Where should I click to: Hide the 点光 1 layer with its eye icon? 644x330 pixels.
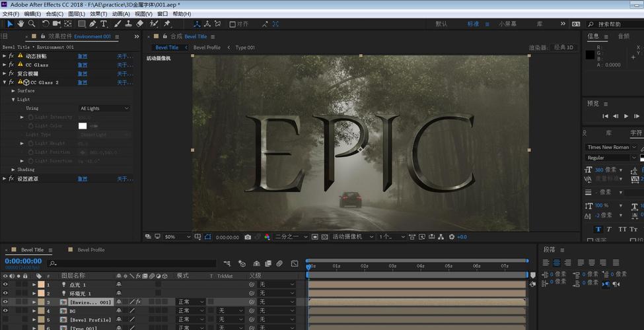(5, 284)
